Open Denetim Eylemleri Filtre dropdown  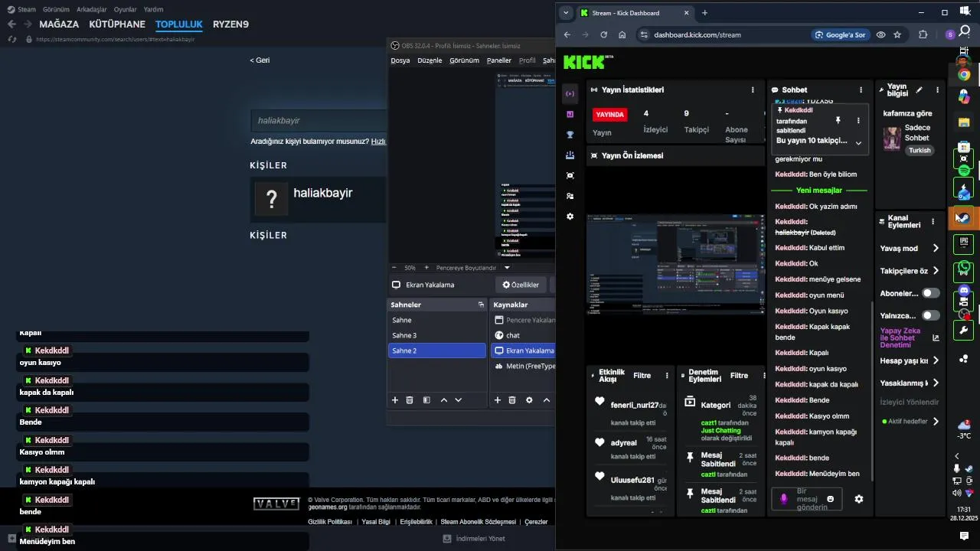coord(739,376)
